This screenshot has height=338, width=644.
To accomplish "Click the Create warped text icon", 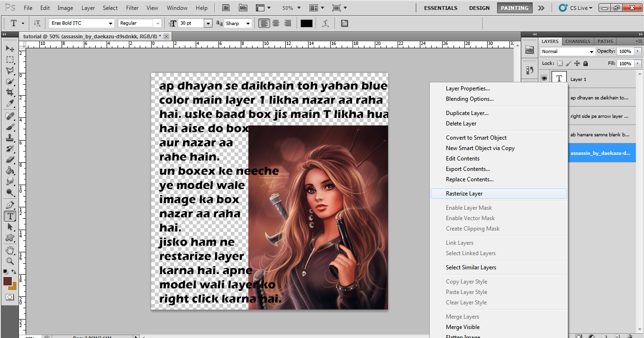I will [x=325, y=23].
